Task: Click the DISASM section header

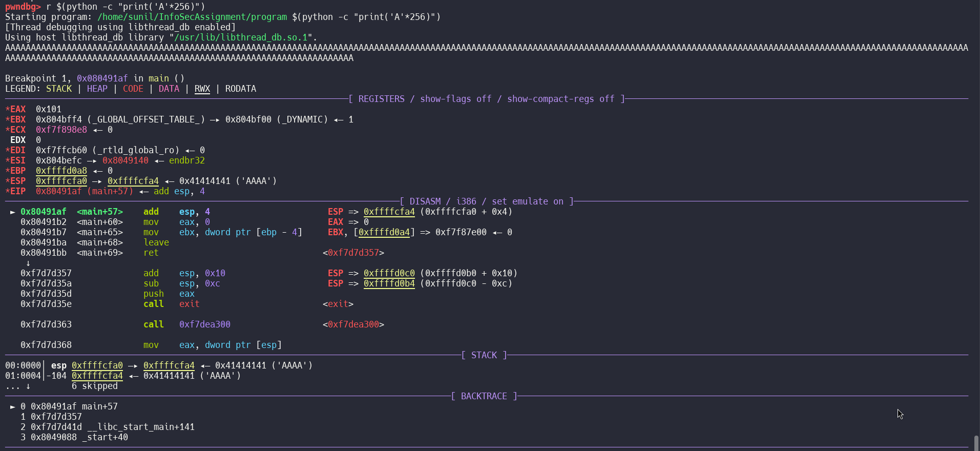Action: (x=487, y=201)
